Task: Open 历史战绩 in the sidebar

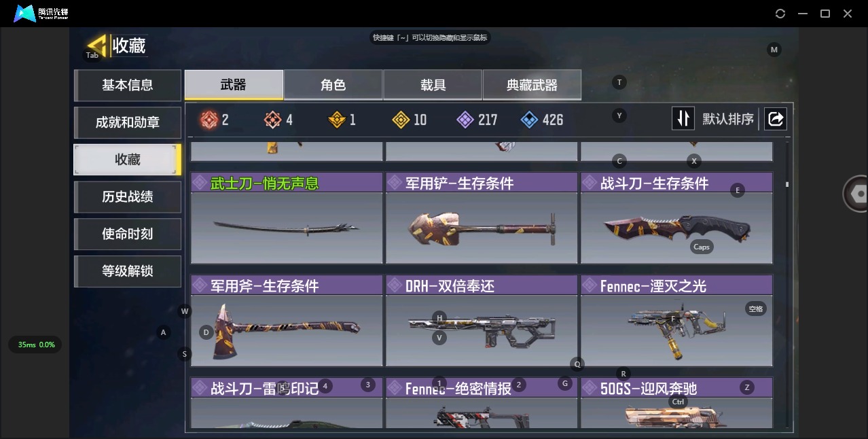Action: pyautogui.click(x=128, y=196)
